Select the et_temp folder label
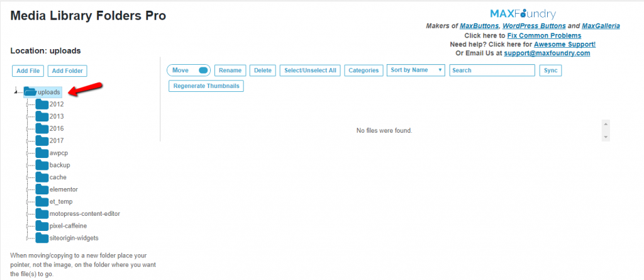Screen dimensions: 644x280 click(x=61, y=202)
